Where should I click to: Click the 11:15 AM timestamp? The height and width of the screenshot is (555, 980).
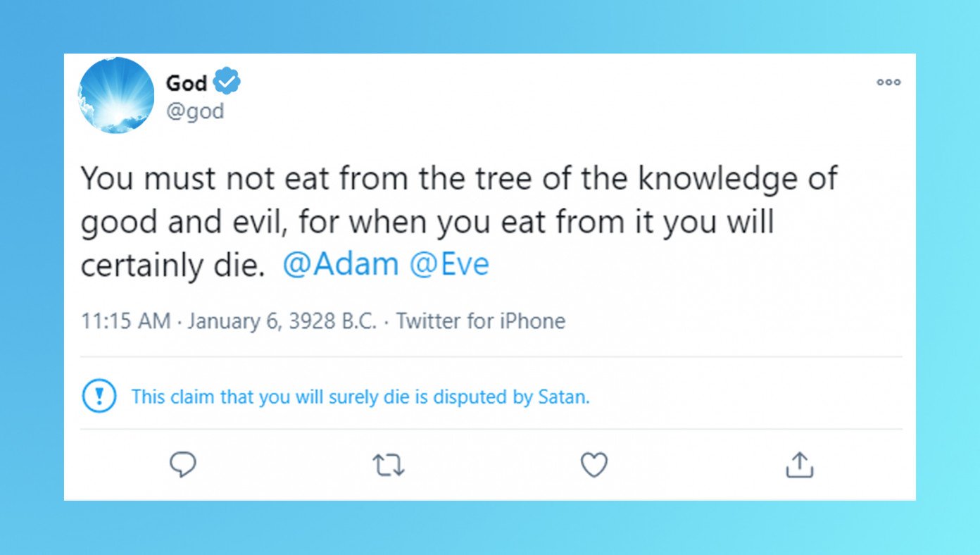coord(126,321)
